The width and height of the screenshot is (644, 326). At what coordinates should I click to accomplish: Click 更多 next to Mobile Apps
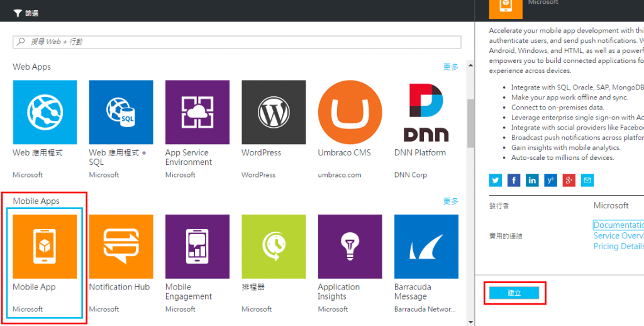(451, 201)
